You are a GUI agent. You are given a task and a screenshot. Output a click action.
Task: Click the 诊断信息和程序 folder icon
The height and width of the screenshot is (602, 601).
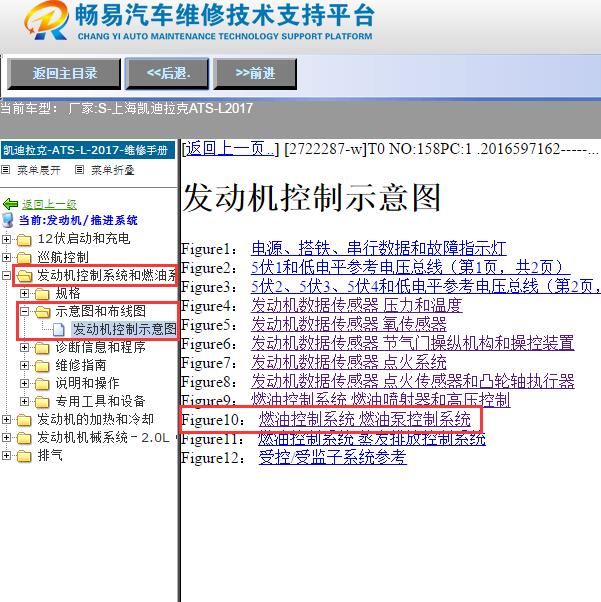[x=42, y=348]
